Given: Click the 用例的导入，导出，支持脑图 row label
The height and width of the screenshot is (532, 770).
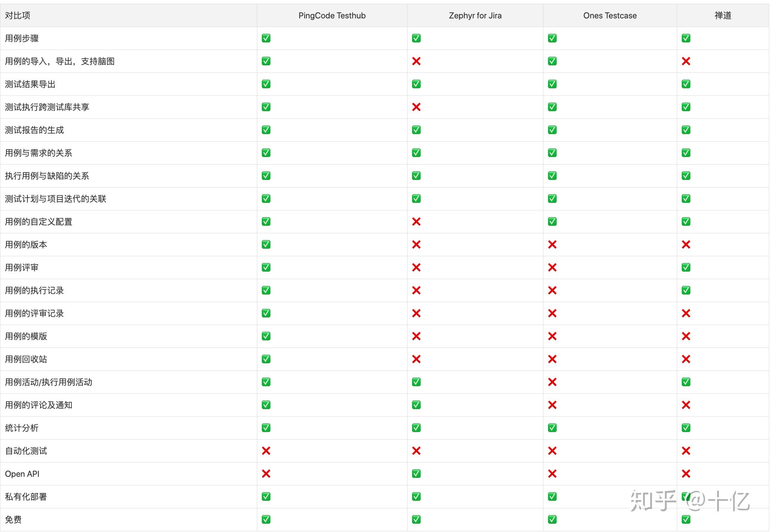Looking at the screenshot, I should (60, 61).
